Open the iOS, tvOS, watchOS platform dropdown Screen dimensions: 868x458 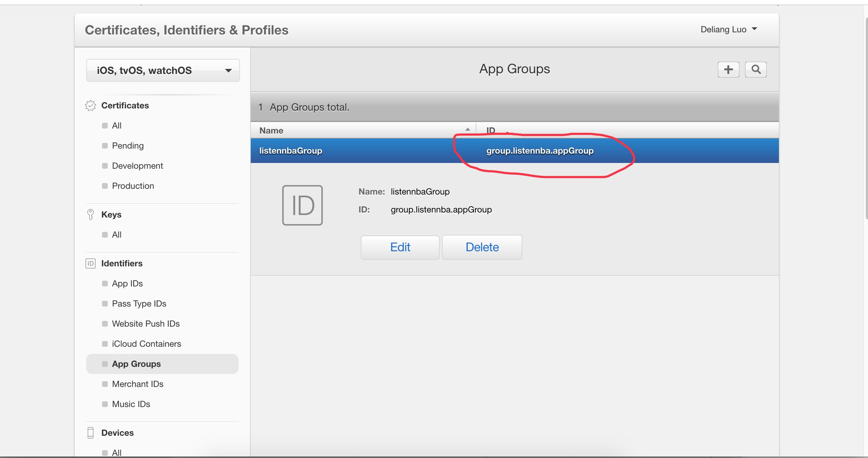click(x=163, y=70)
